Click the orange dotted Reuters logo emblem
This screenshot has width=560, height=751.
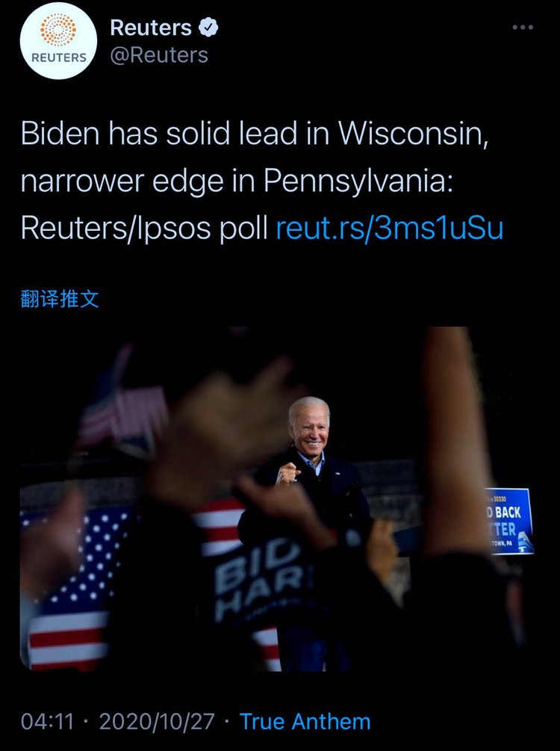[x=58, y=29]
